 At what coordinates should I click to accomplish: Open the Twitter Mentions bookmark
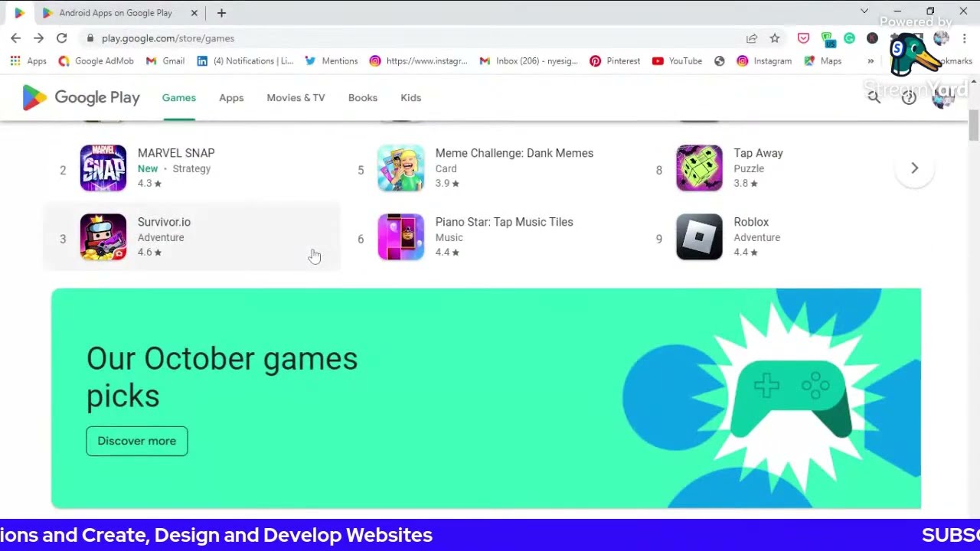coord(331,61)
